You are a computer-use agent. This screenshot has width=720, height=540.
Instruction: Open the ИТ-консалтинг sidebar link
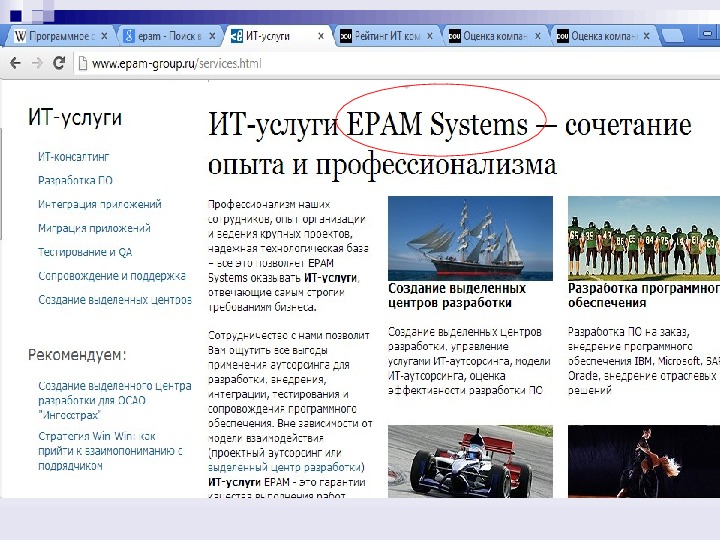pos(73,157)
